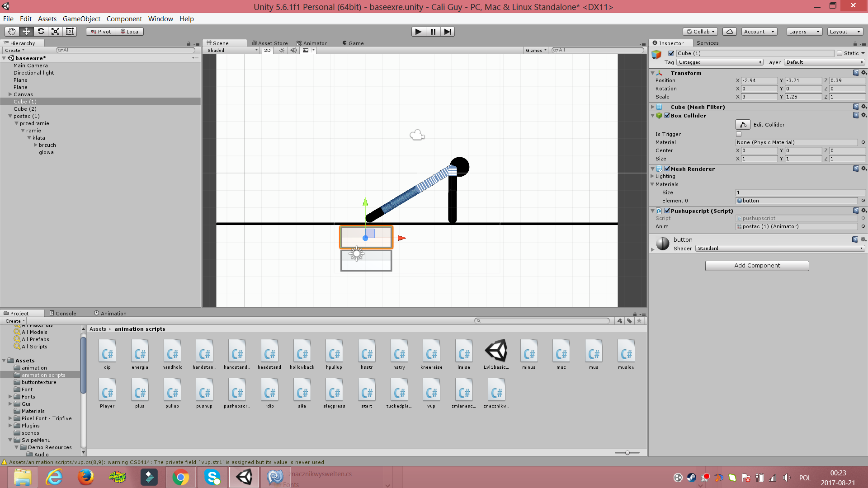
Task: Click the Add Component button
Action: pos(757,266)
